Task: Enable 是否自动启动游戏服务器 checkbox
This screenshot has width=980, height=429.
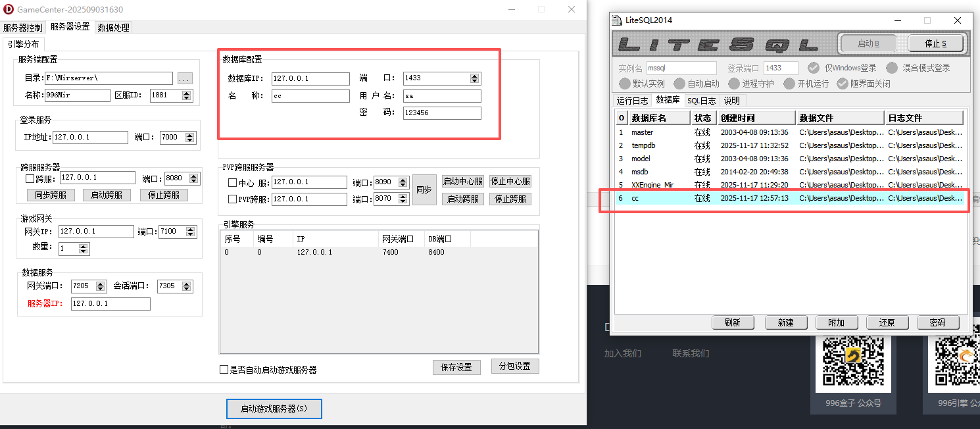Action: point(224,369)
